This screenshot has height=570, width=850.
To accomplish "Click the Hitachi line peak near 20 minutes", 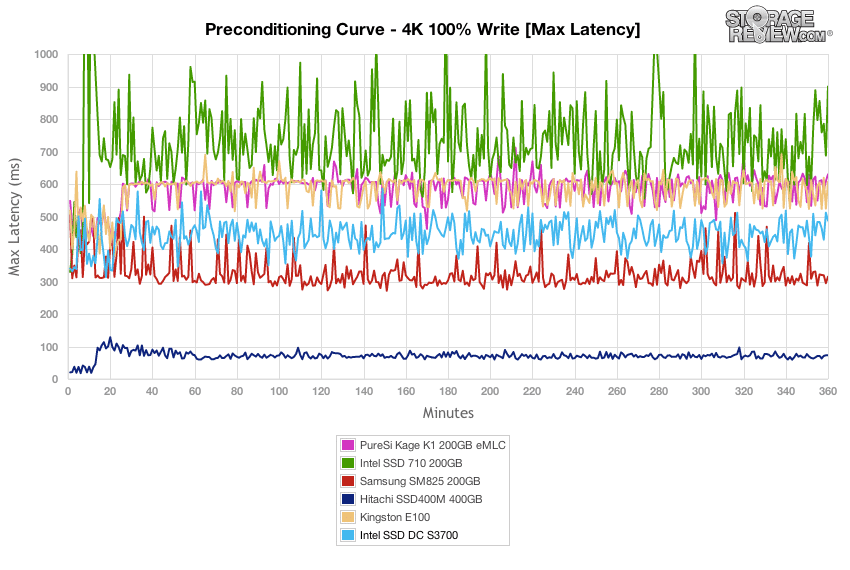I will 110,338.
